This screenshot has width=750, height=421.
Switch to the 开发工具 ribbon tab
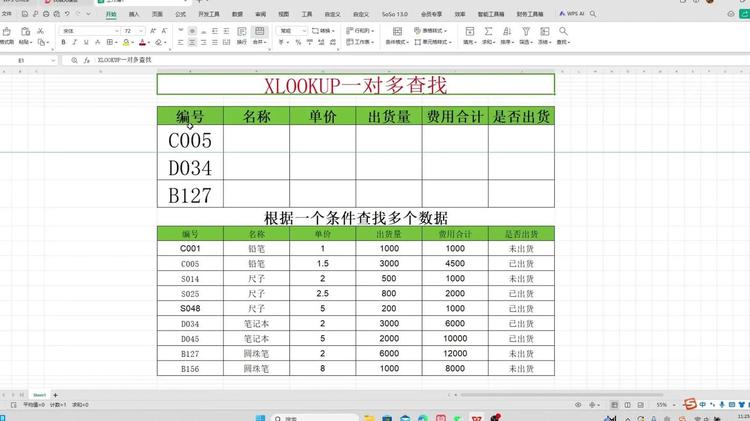point(209,14)
